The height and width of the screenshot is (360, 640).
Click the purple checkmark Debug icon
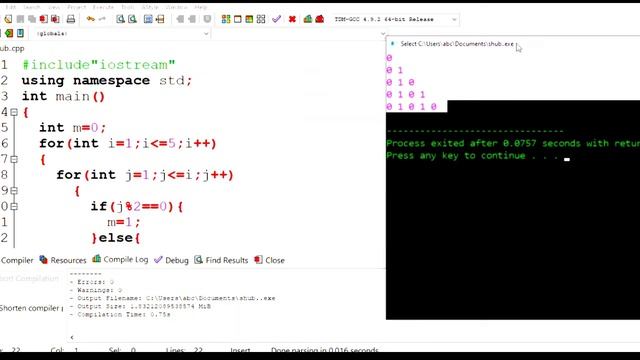click(x=277, y=19)
